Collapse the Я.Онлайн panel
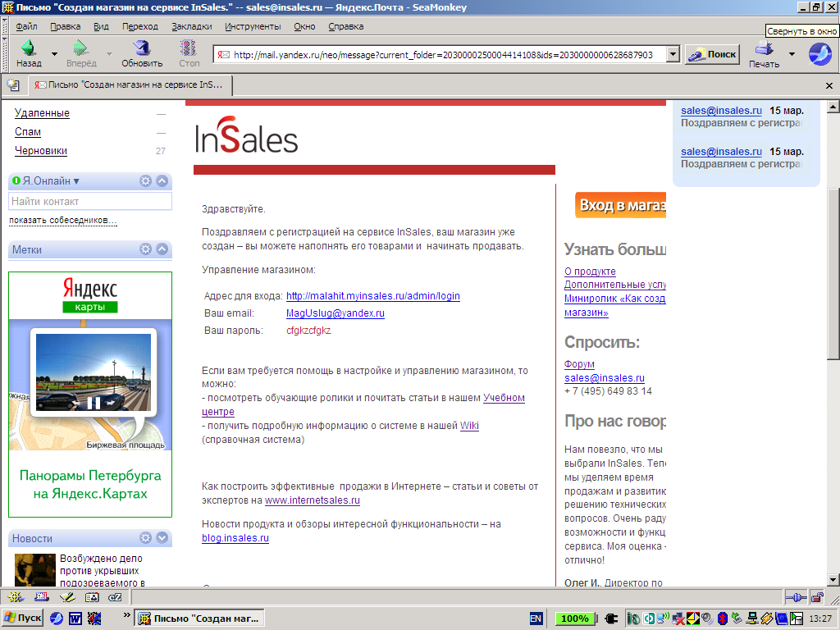 pos(162,181)
